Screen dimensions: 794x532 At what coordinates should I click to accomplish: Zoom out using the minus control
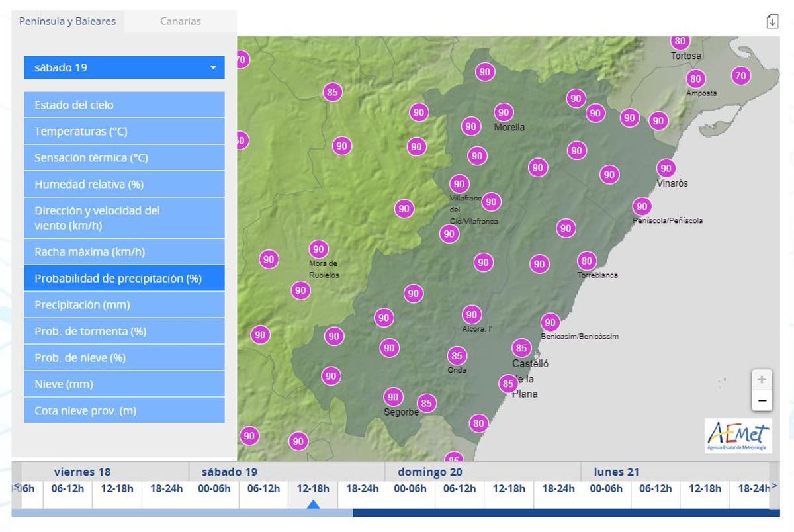click(x=762, y=398)
